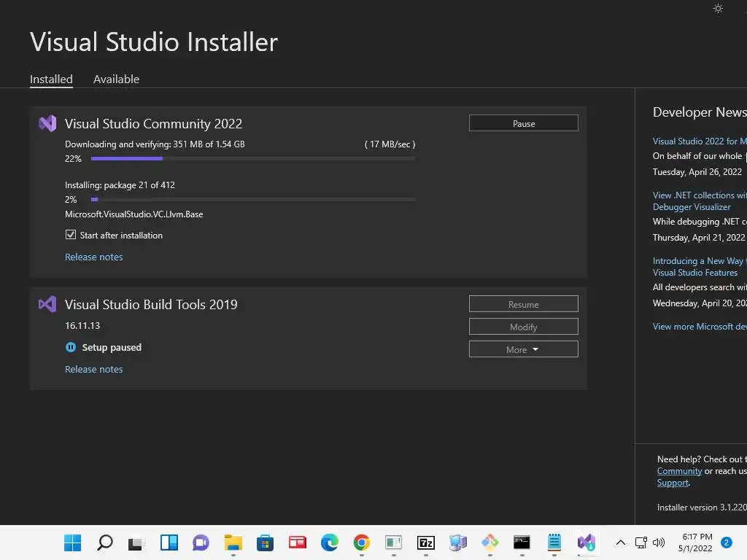Click the 17 MB/sec download speed

(x=390, y=144)
